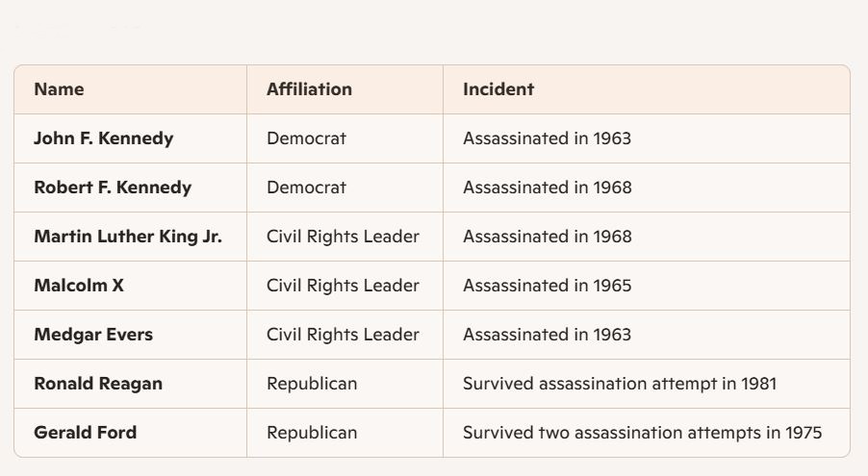Click the Affiliation column header
Viewport: 868px width, 476px height.
(x=309, y=89)
